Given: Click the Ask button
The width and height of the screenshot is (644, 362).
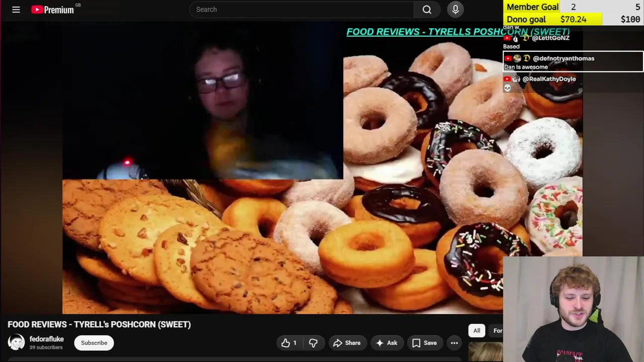Looking at the screenshot, I should coord(386,343).
